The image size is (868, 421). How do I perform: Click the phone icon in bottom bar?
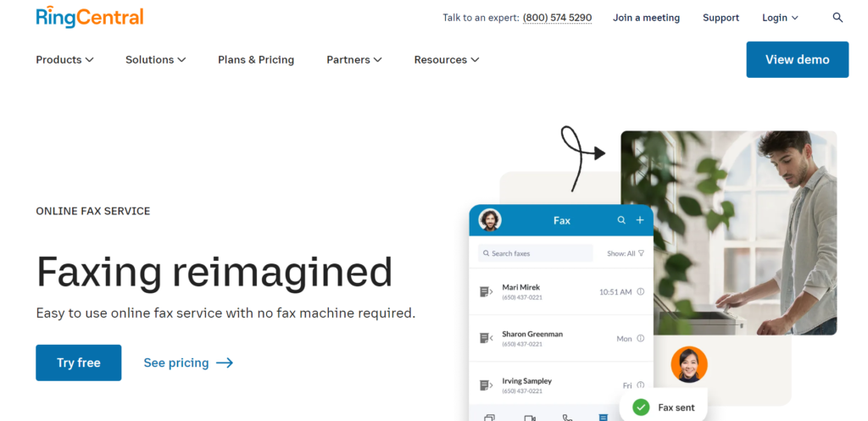pos(567,418)
